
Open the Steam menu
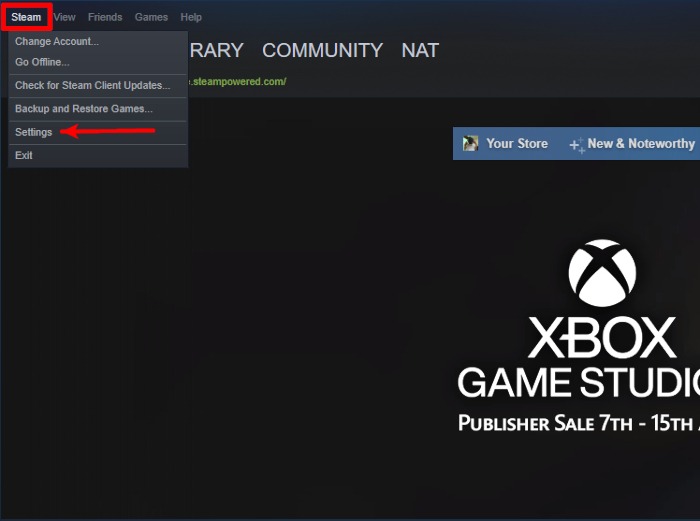[x=26, y=17]
